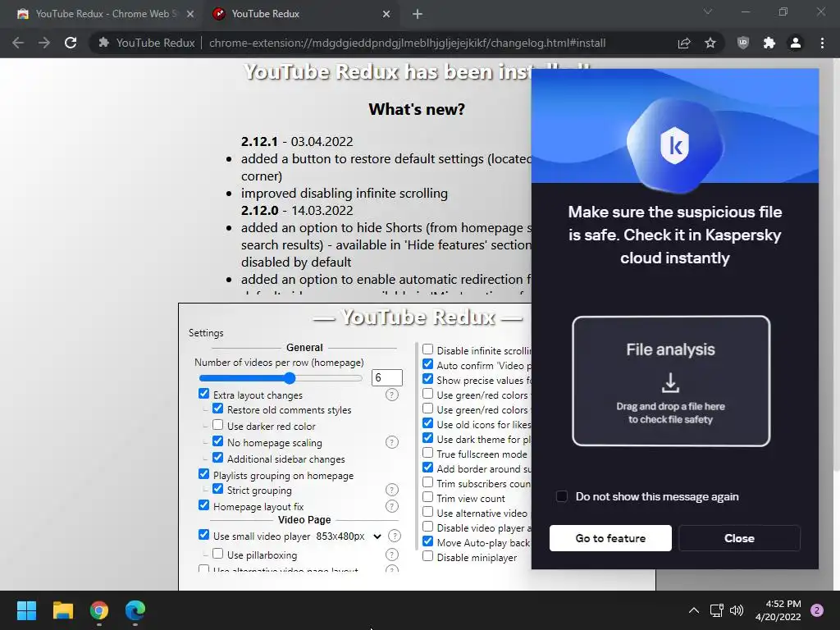
Task: Enable Disable infinite scrolling checkbox
Action: [427, 349]
